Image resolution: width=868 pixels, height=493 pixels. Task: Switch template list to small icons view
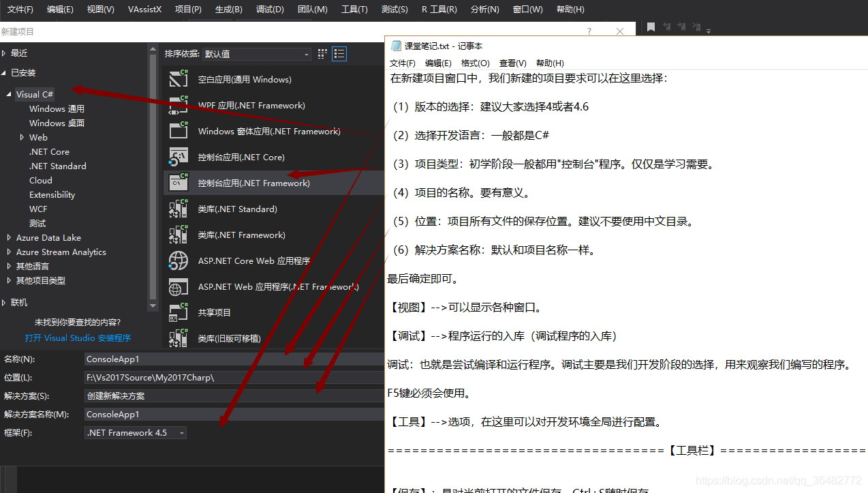pyautogui.click(x=322, y=54)
